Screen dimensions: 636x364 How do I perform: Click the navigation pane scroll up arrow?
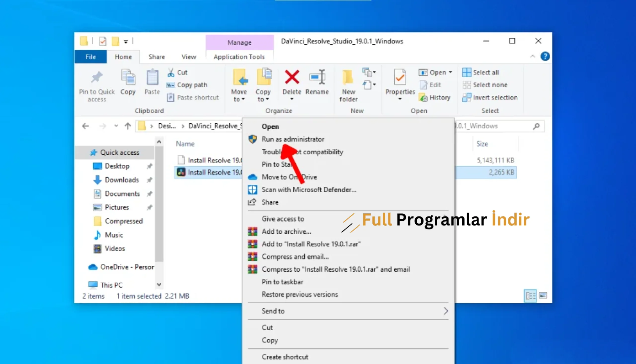pyautogui.click(x=159, y=142)
